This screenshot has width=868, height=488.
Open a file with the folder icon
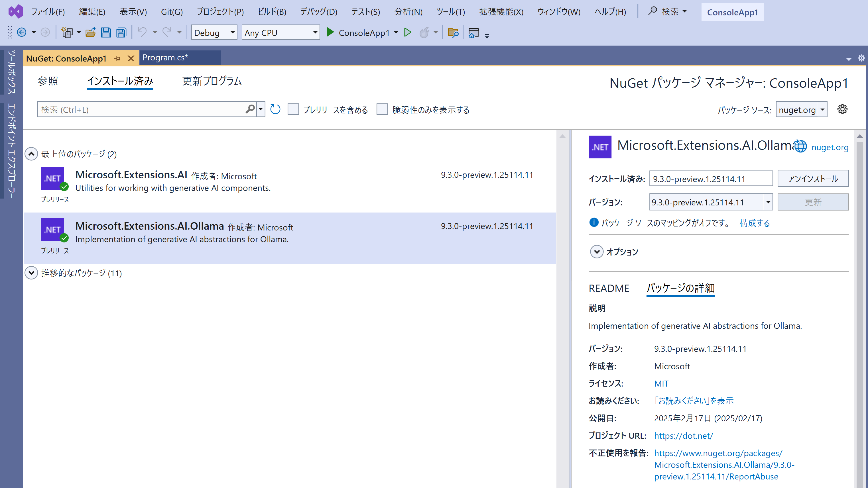pyautogui.click(x=90, y=33)
